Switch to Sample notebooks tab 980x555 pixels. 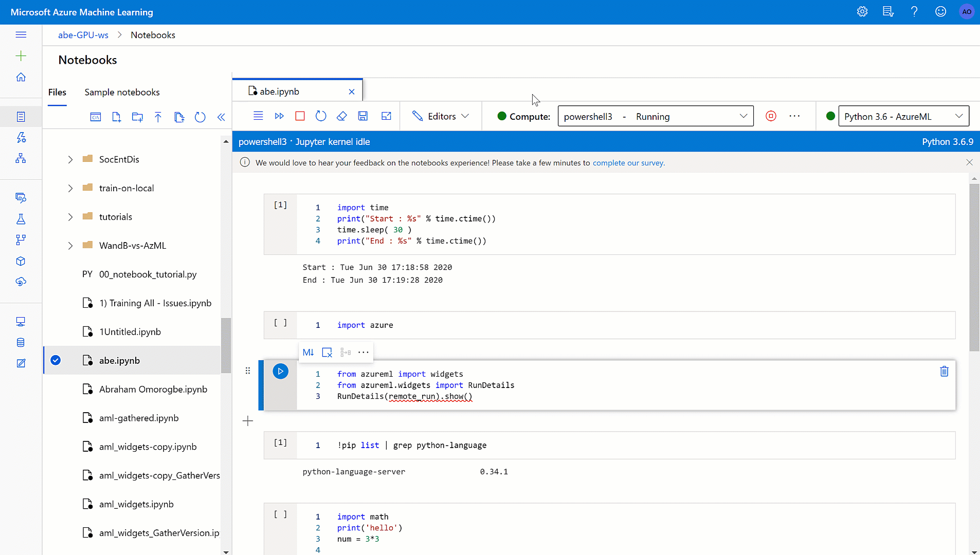[x=122, y=92]
